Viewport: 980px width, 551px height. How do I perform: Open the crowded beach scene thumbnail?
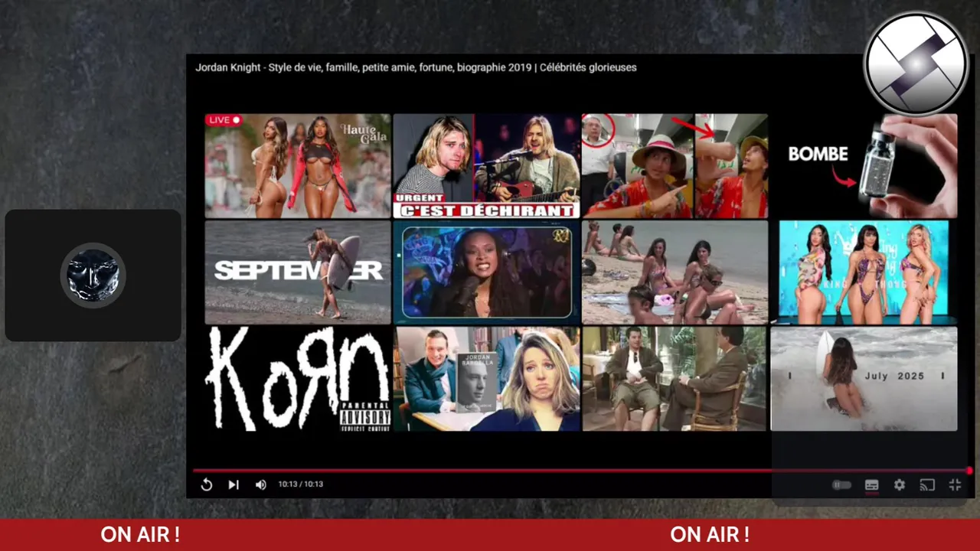675,272
